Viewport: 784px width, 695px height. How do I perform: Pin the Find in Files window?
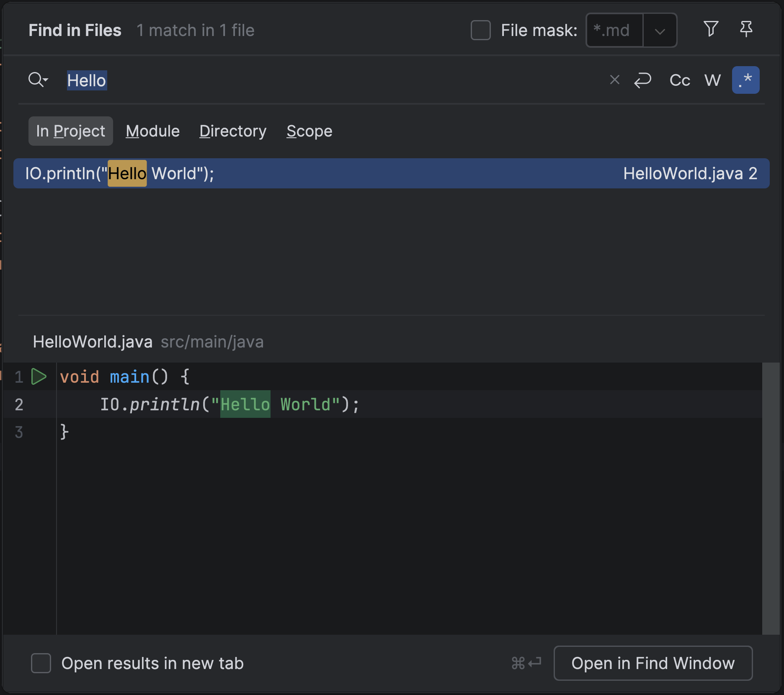click(x=746, y=29)
